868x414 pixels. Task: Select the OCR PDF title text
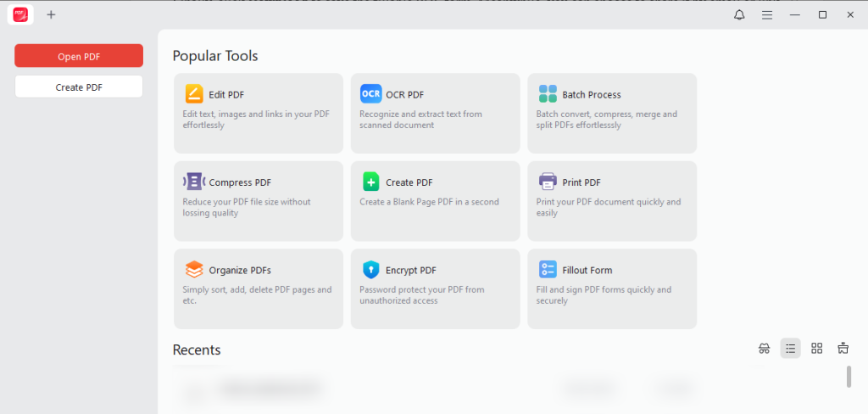[404, 95]
